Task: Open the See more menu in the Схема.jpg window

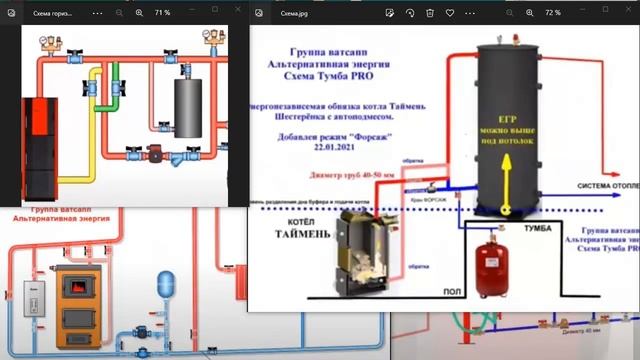Action: pos(470,13)
